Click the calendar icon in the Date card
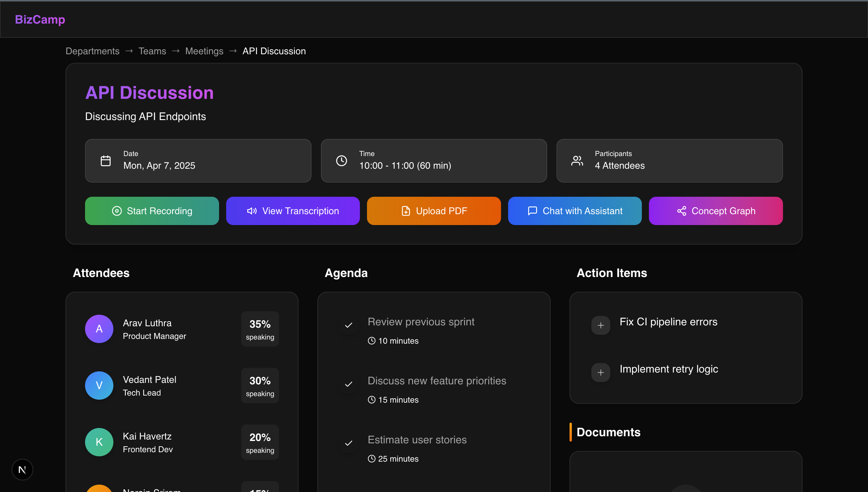This screenshot has width=868, height=492. point(105,160)
